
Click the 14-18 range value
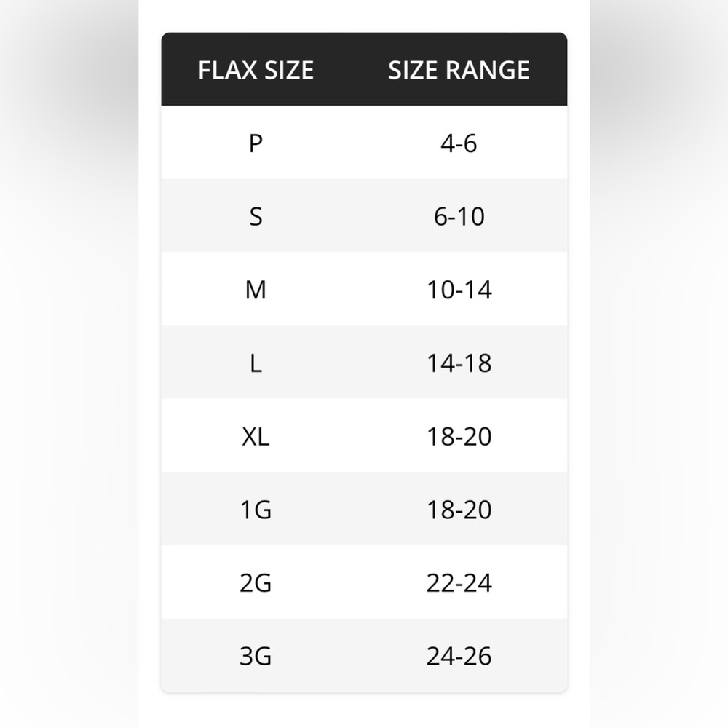pos(459,363)
